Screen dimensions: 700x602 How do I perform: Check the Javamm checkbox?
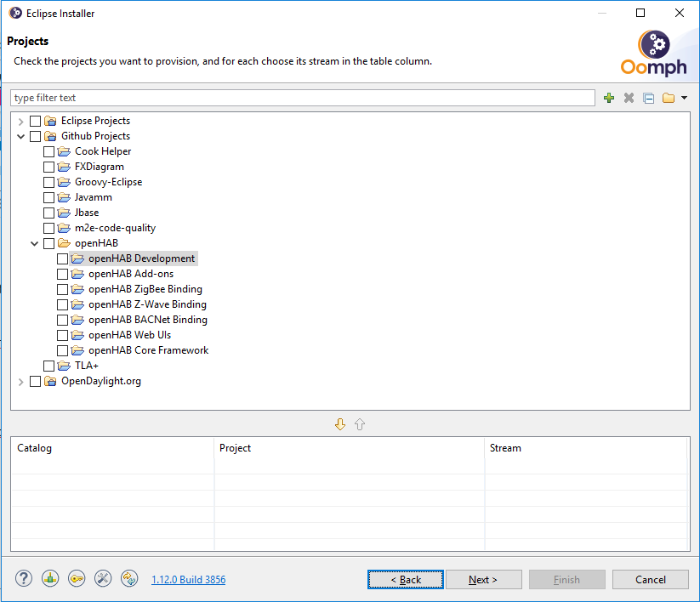click(x=48, y=197)
